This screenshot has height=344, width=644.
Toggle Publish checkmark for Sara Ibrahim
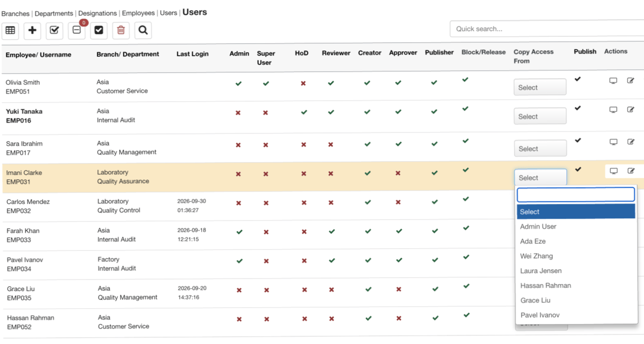tap(578, 140)
